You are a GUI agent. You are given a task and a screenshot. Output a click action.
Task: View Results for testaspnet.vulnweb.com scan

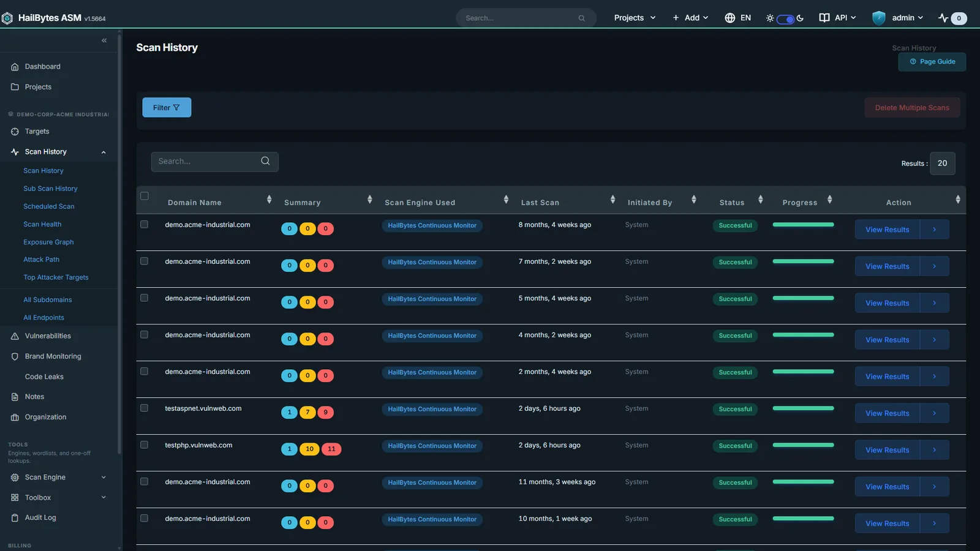pyautogui.click(x=887, y=413)
